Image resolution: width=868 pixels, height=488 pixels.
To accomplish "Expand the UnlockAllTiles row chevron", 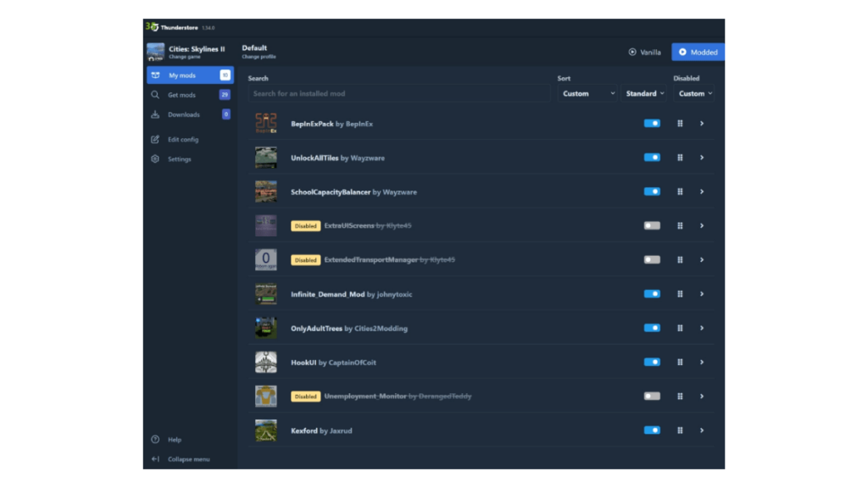I will pos(702,158).
